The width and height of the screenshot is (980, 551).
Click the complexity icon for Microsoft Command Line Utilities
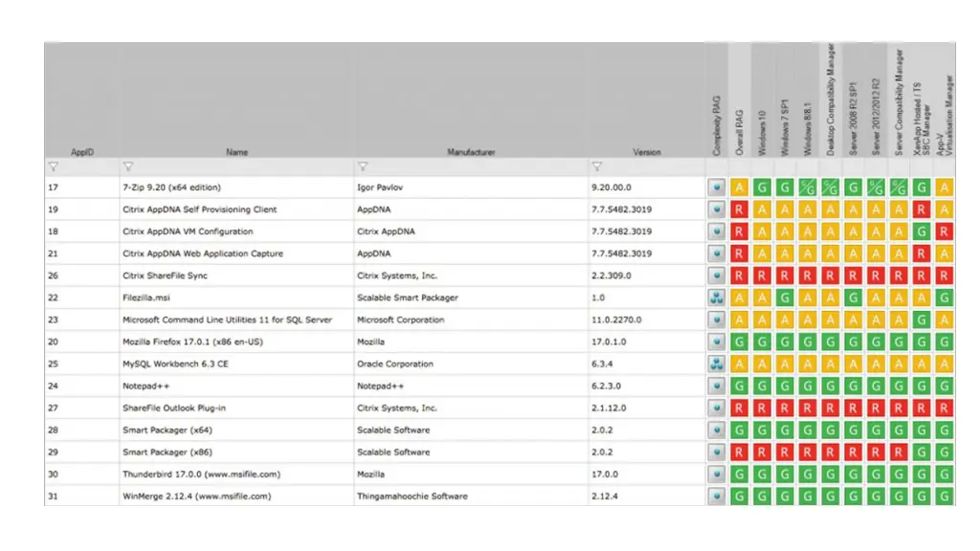pyautogui.click(x=717, y=320)
